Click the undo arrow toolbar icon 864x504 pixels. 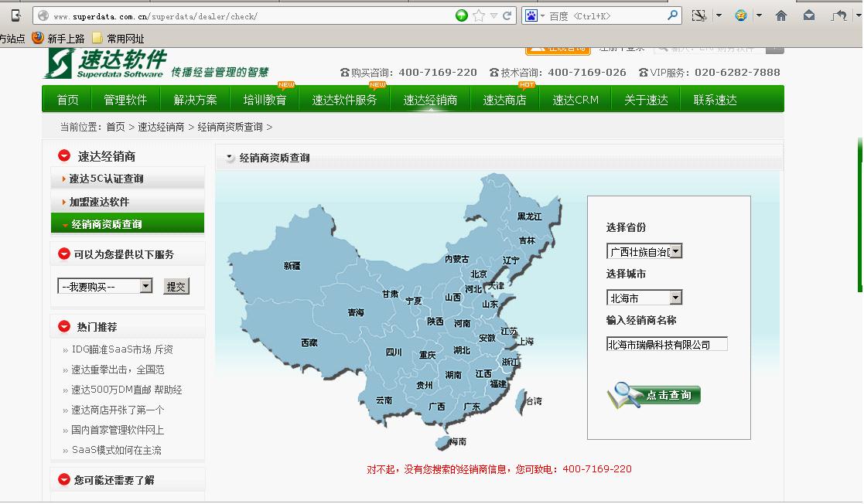(x=838, y=15)
